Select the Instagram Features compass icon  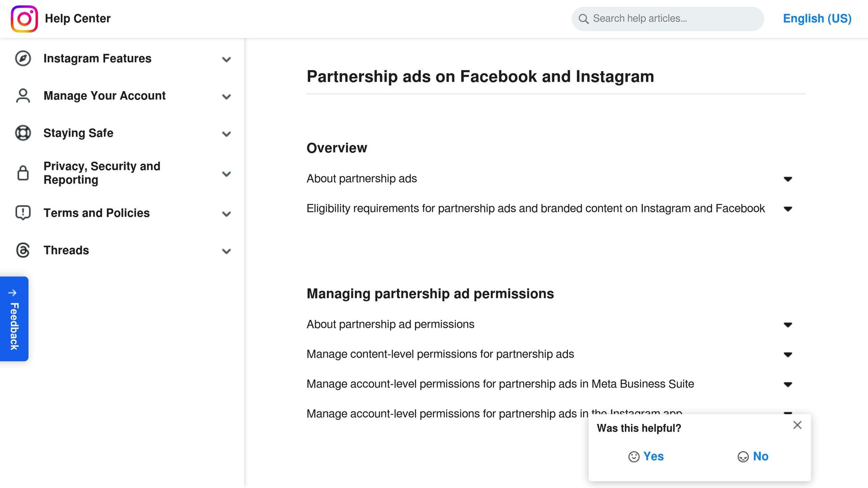point(22,59)
